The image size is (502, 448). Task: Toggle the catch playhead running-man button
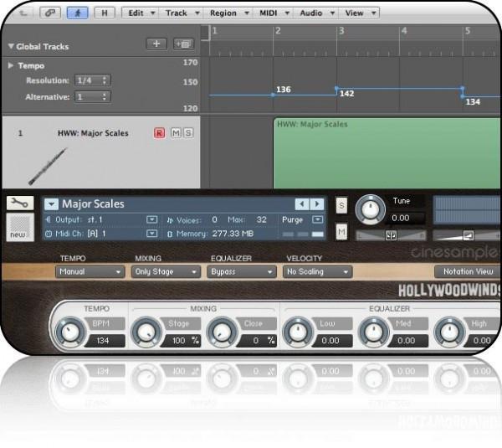click(78, 13)
